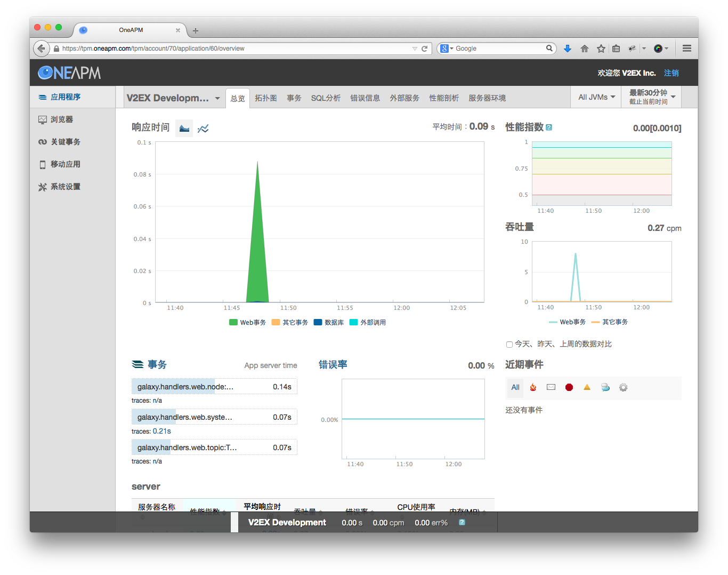Switch to the SQL分析 tab
The width and height of the screenshot is (728, 575).
pos(326,98)
